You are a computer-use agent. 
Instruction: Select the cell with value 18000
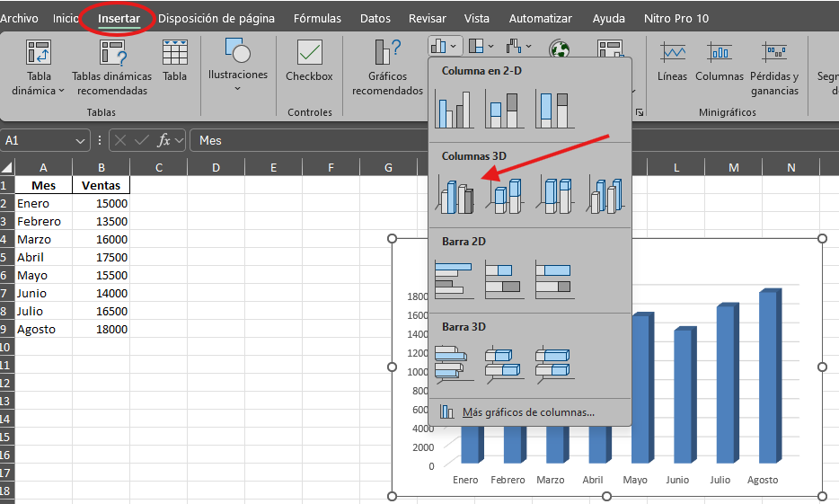[x=102, y=329]
